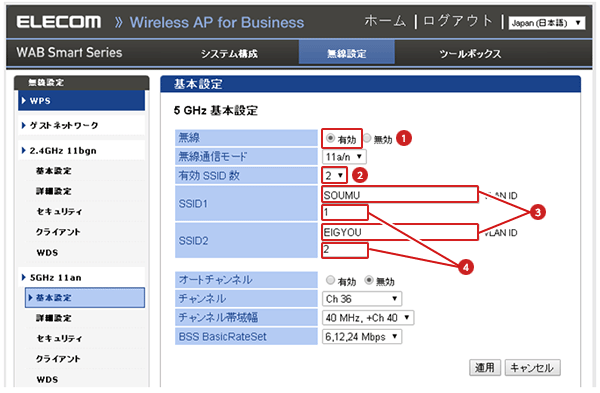Viewport: 600px width, 393px height.
Task: Click the ログアウト link
Action: tap(458, 21)
